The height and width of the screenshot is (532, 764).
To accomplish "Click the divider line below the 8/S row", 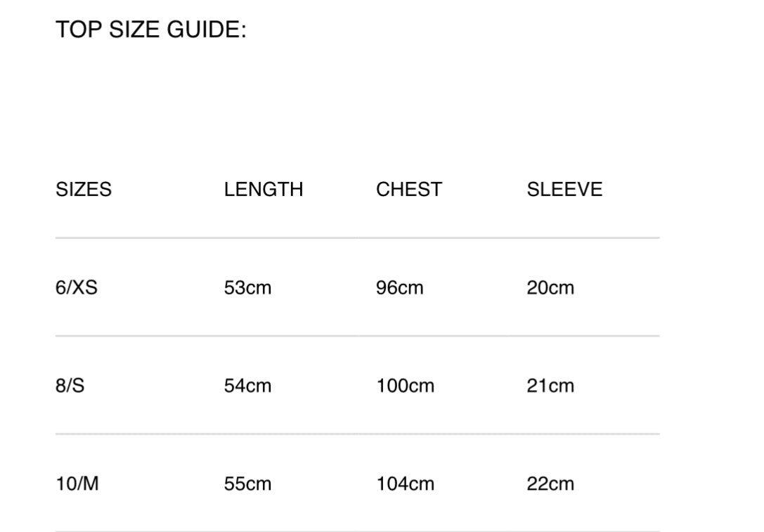I will coord(357,434).
